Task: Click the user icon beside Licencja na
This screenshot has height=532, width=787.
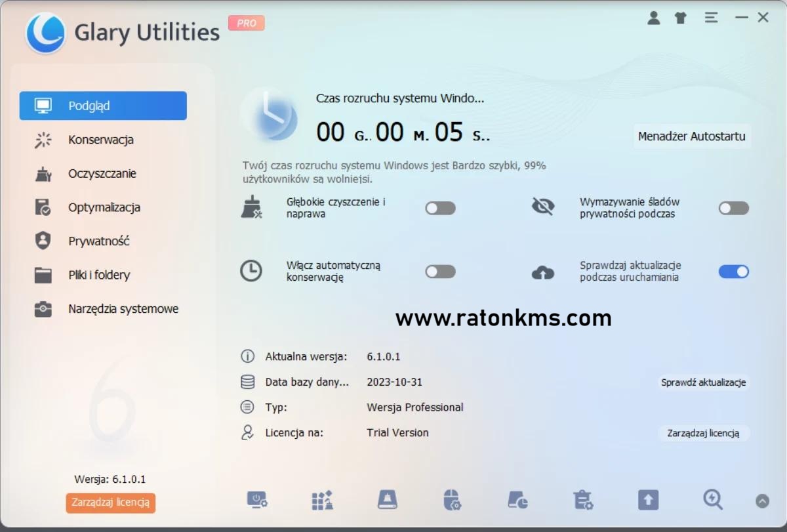Action: (247, 432)
